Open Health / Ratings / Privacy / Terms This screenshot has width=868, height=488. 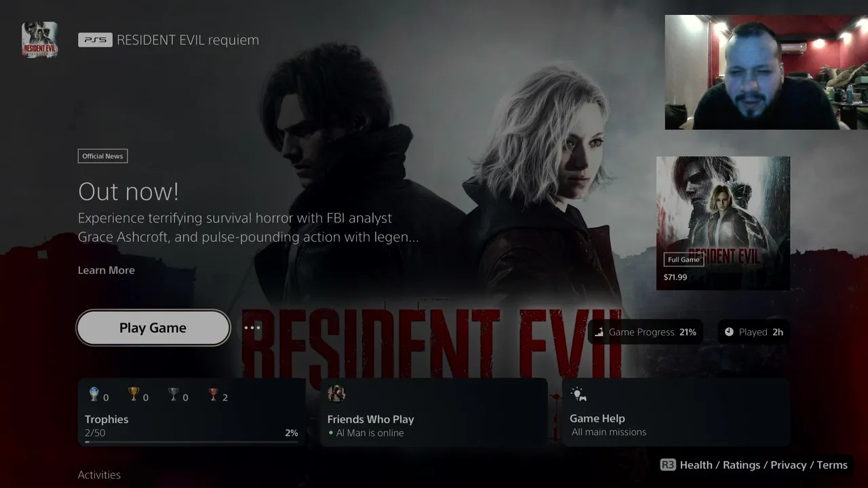pos(764,465)
